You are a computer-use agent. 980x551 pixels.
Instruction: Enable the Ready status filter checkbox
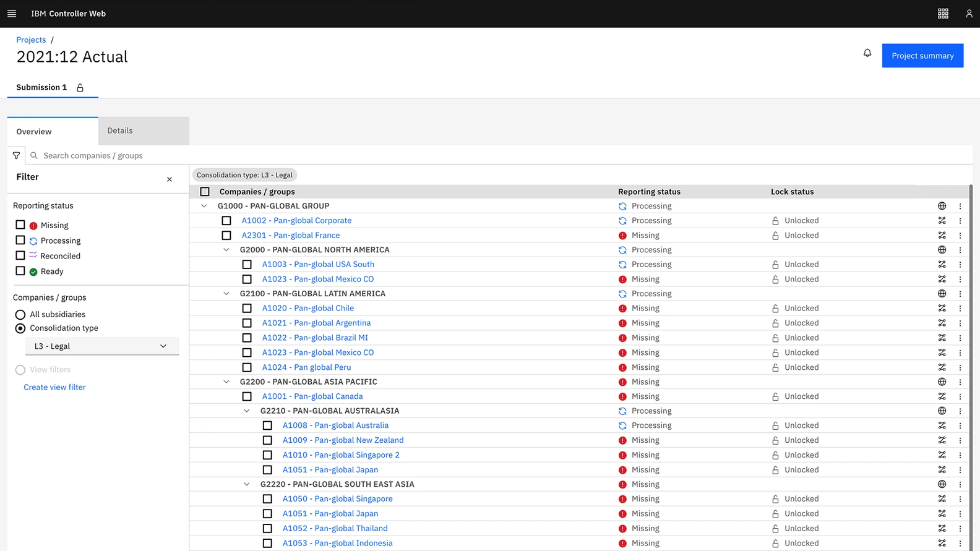pyautogui.click(x=20, y=271)
